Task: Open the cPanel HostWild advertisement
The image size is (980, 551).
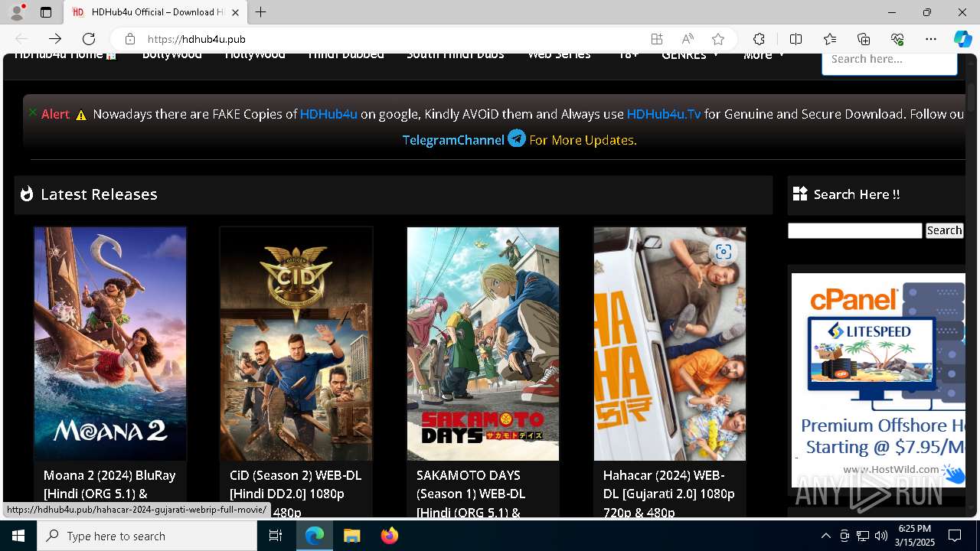Action: tap(878, 380)
